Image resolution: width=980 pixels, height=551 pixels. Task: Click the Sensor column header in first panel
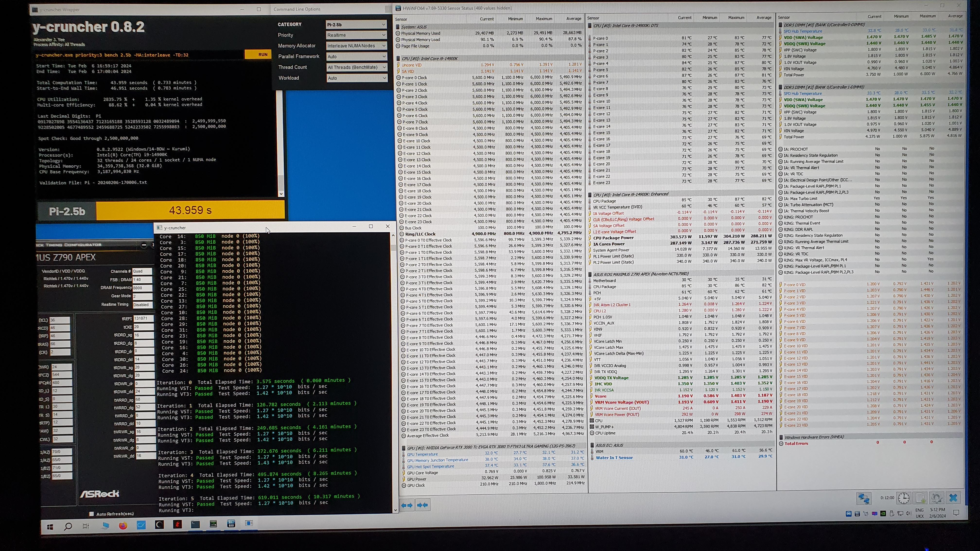401,19
